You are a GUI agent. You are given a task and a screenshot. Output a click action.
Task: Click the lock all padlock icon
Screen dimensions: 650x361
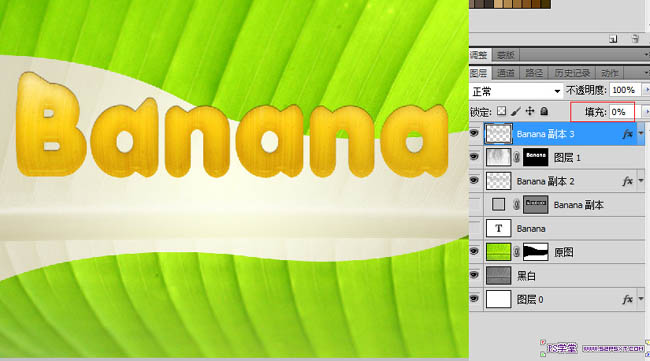pyautogui.click(x=544, y=111)
